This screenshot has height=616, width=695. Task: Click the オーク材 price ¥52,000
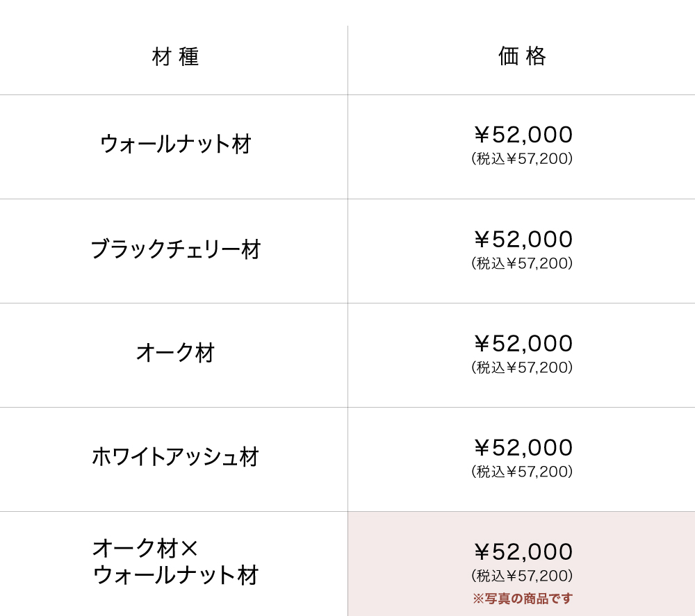coord(523,344)
